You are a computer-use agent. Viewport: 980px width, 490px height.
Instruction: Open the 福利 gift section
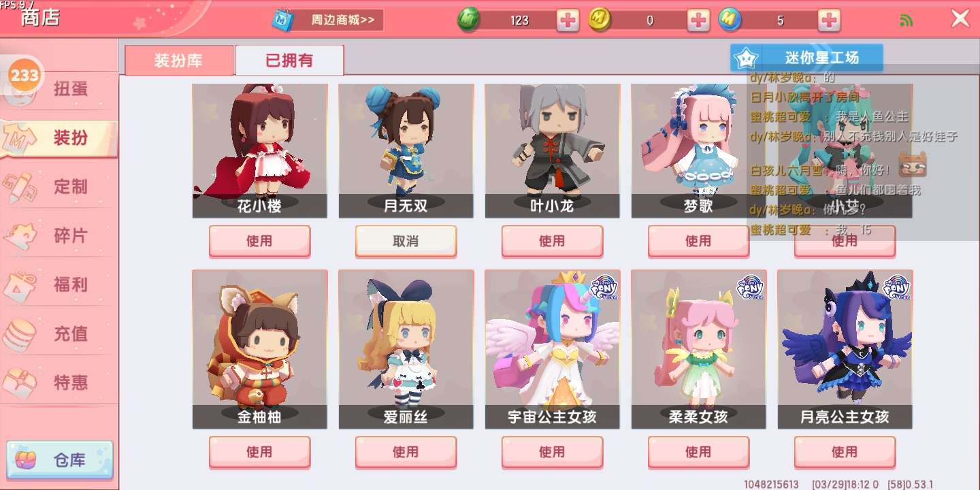[59, 284]
